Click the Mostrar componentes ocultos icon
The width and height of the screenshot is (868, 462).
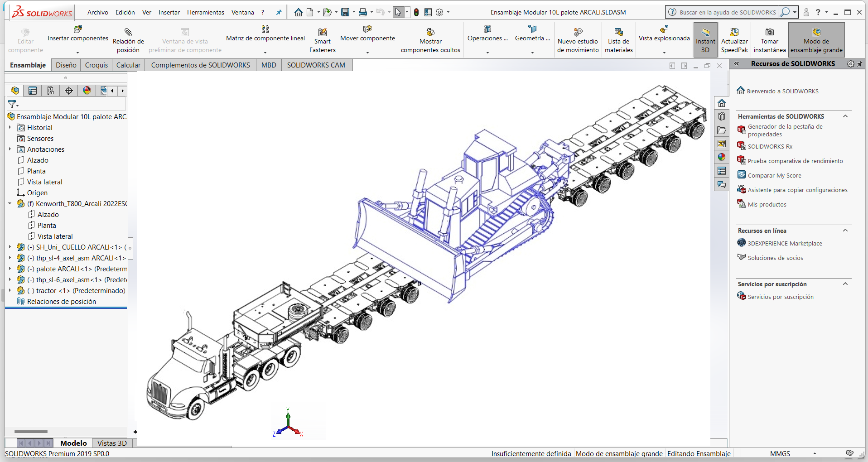[430, 33]
